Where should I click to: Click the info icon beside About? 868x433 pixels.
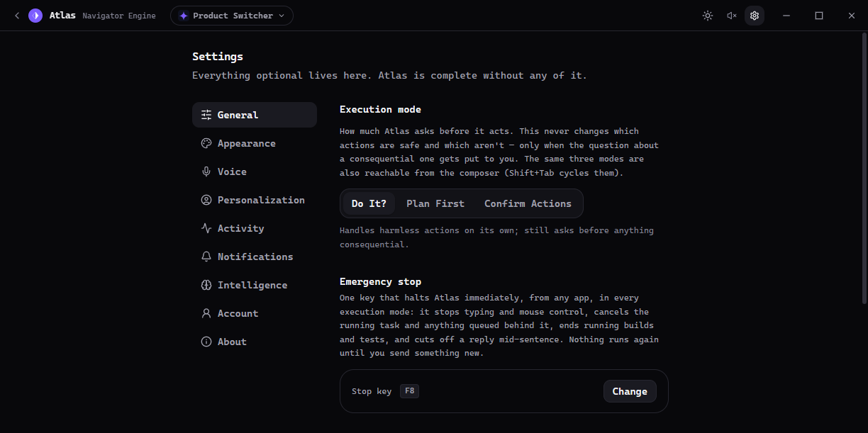pos(206,342)
